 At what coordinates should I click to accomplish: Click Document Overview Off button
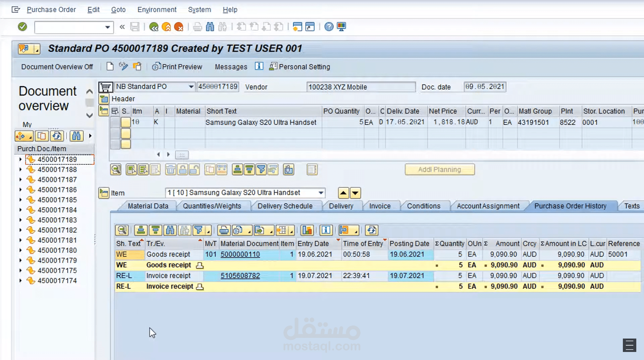click(x=57, y=67)
